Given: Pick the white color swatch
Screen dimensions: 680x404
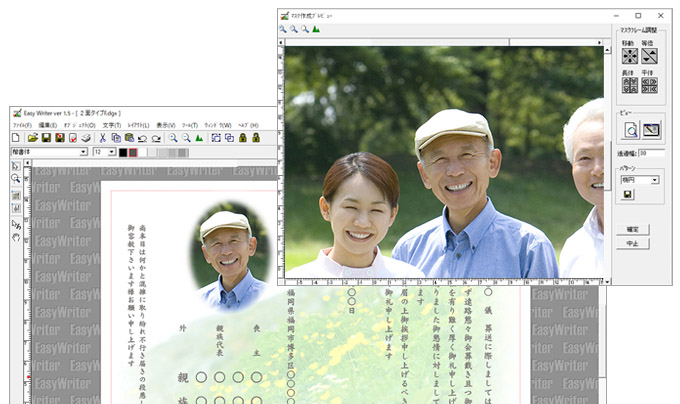Looking at the screenshot, I should click(142, 153).
